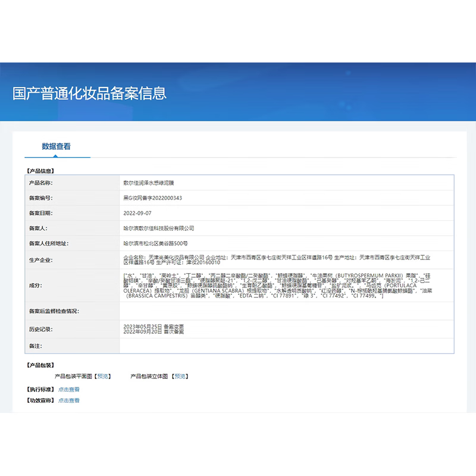Image resolution: width=476 pixels, height=476 pixels.
Task: Click the 备案后监督检查情况 row
Action: [x=238, y=311]
